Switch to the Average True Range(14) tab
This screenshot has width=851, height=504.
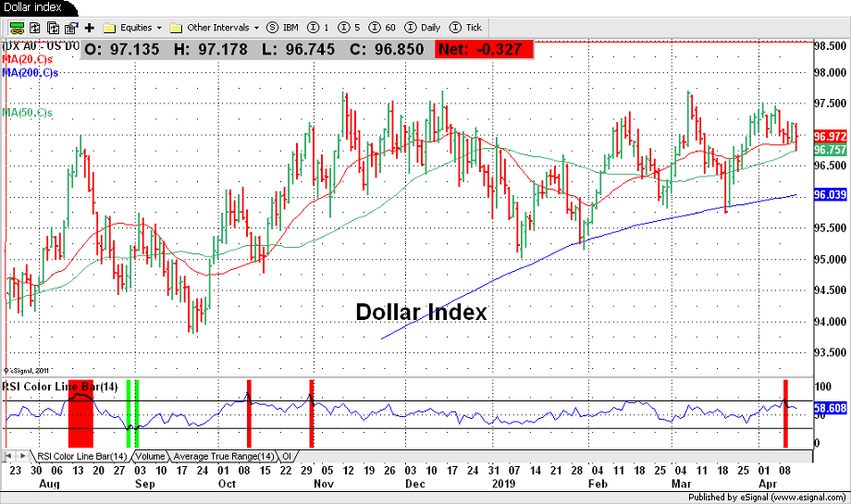pos(224,456)
